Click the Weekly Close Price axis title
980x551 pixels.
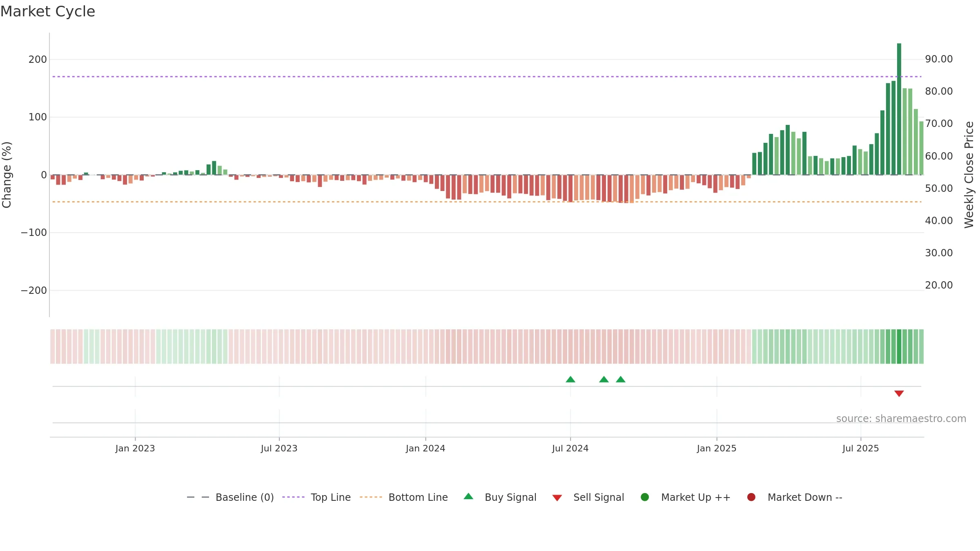(x=969, y=175)
